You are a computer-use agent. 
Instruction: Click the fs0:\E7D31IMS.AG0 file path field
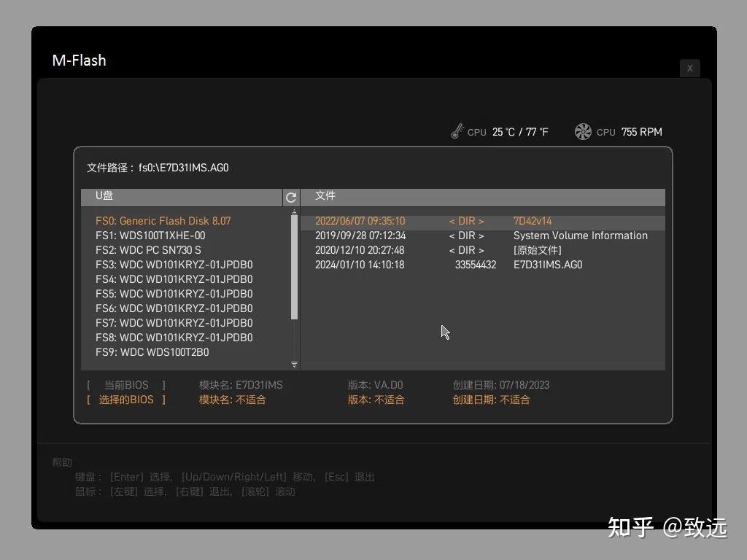(157, 168)
